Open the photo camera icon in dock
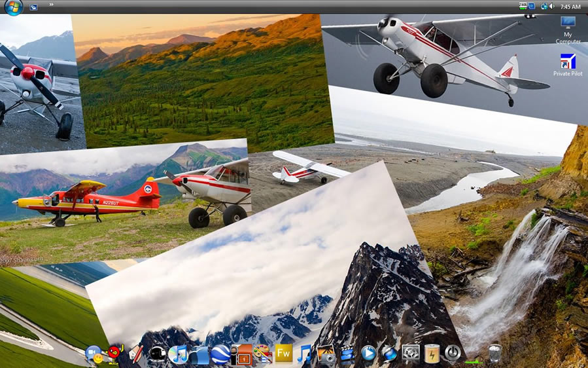 tap(326, 354)
